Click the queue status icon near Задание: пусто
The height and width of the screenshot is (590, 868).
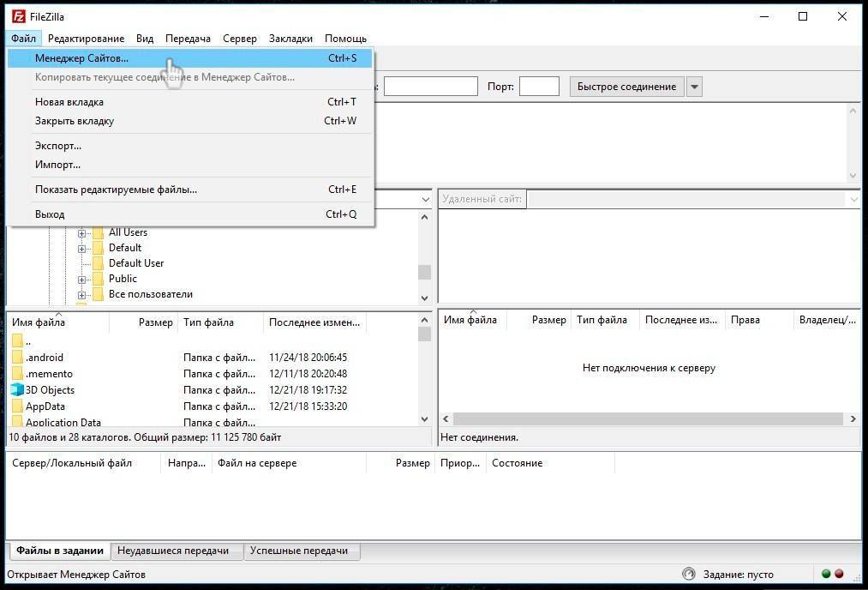[689, 574]
